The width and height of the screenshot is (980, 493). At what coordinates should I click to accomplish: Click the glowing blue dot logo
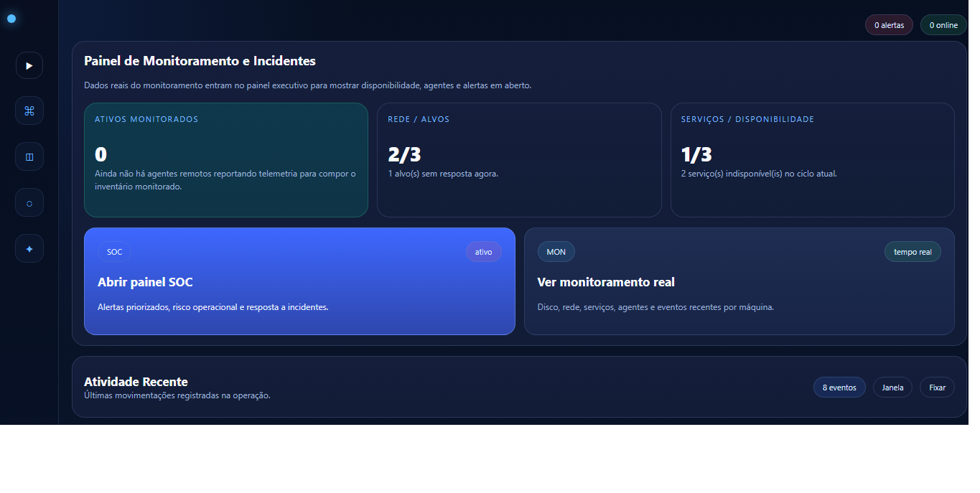click(x=11, y=19)
